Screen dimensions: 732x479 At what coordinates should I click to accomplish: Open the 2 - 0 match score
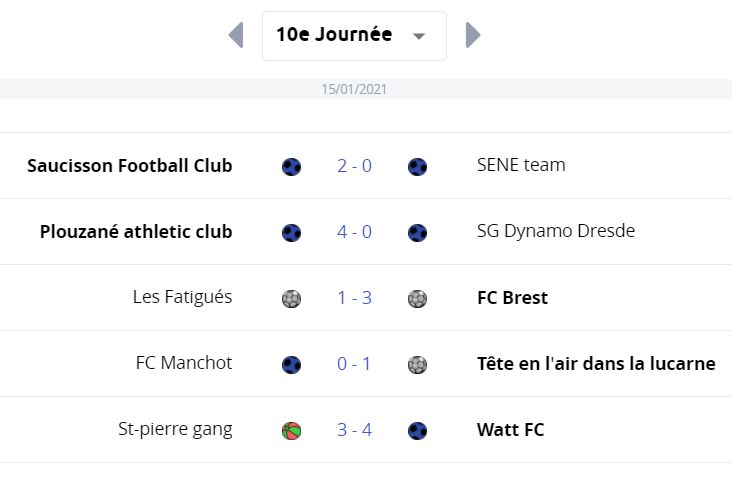tap(354, 166)
